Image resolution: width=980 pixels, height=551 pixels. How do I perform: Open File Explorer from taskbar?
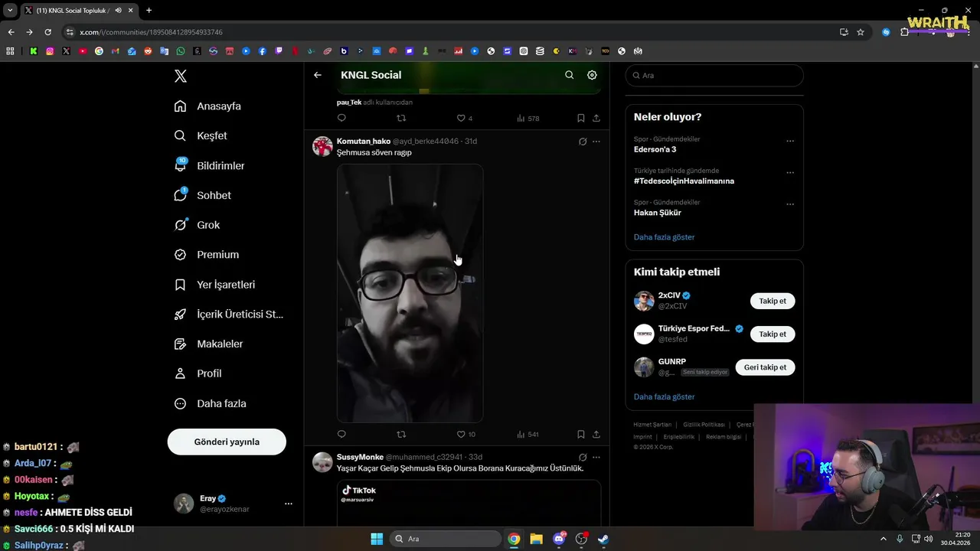tap(536, 539)
